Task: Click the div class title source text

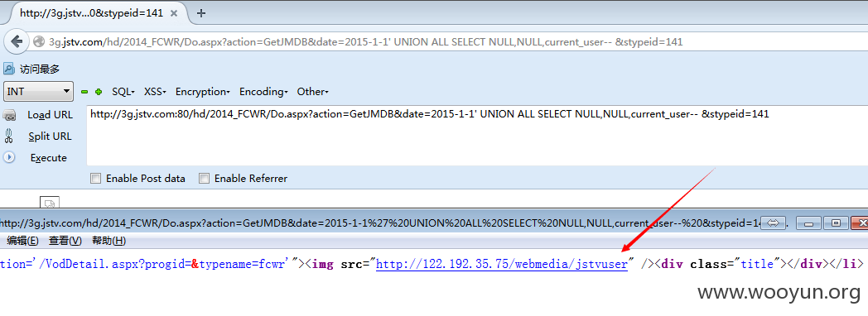Action: 720,264
